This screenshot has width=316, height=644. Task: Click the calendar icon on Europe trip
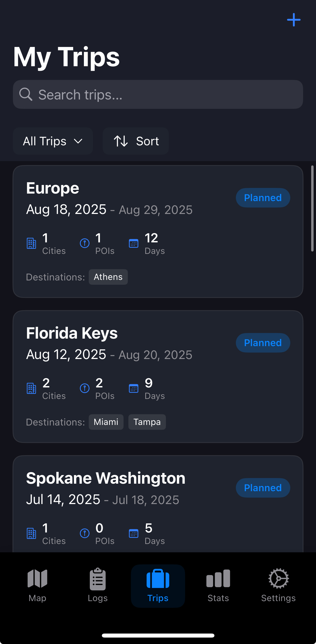pyautogui.click(x=133, y=243)
